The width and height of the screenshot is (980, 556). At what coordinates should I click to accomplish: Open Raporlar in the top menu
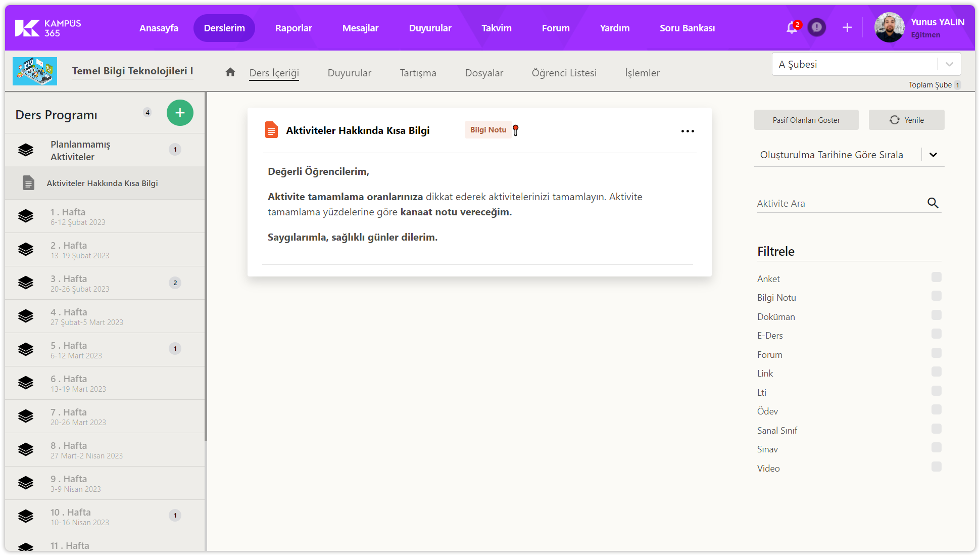(x=293, y=28)
